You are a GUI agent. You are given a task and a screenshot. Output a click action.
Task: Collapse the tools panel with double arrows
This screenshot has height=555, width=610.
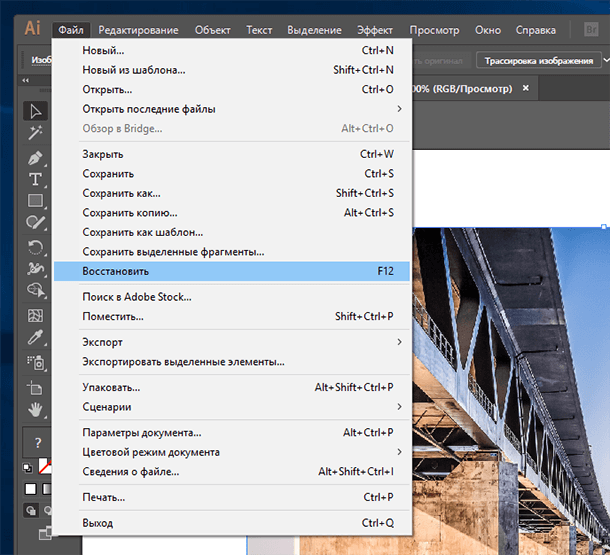pyautogui.click(x=25, y=80)
